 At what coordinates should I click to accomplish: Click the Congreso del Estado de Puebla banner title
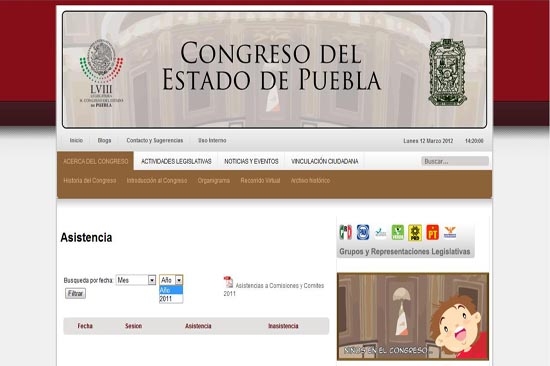pos(271,67)
